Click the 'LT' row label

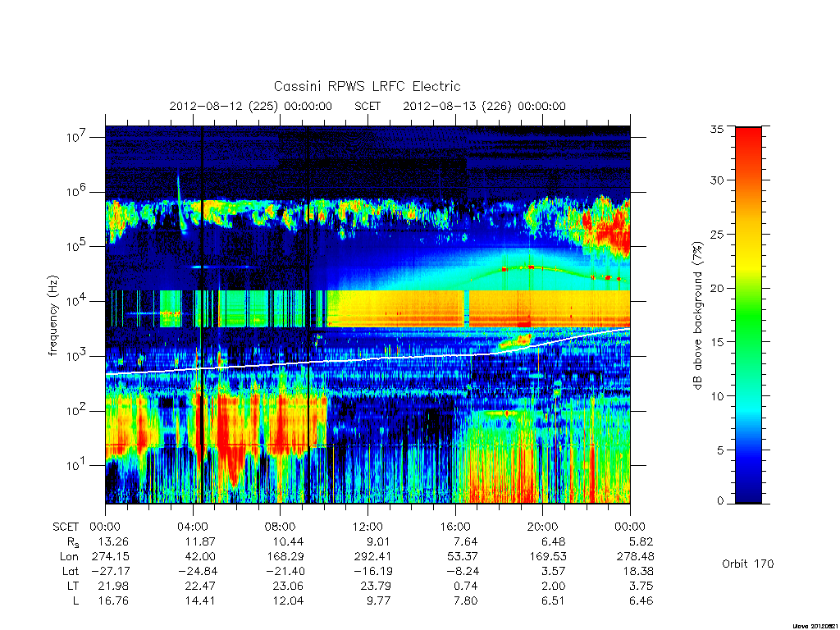click(73, 586)
